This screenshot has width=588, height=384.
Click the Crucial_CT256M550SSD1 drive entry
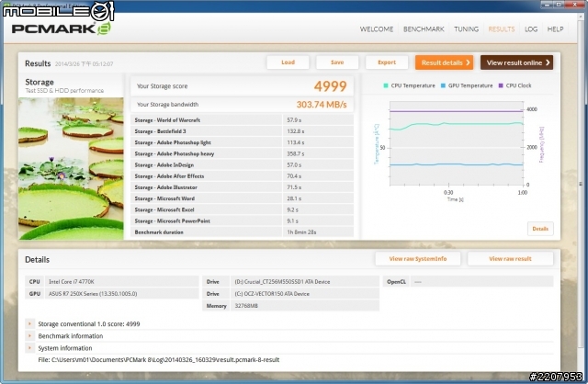282,282
